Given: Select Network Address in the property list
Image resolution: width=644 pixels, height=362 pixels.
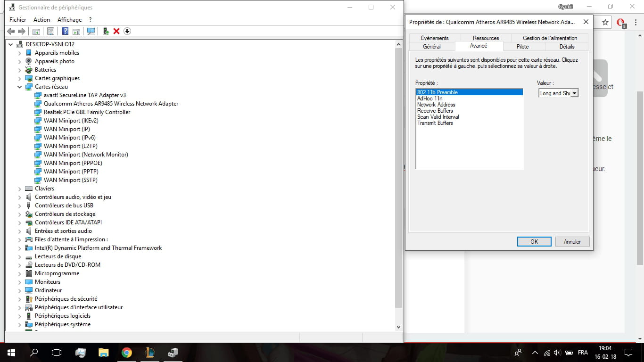Looking at the screenshot, I should pos(436,105).
